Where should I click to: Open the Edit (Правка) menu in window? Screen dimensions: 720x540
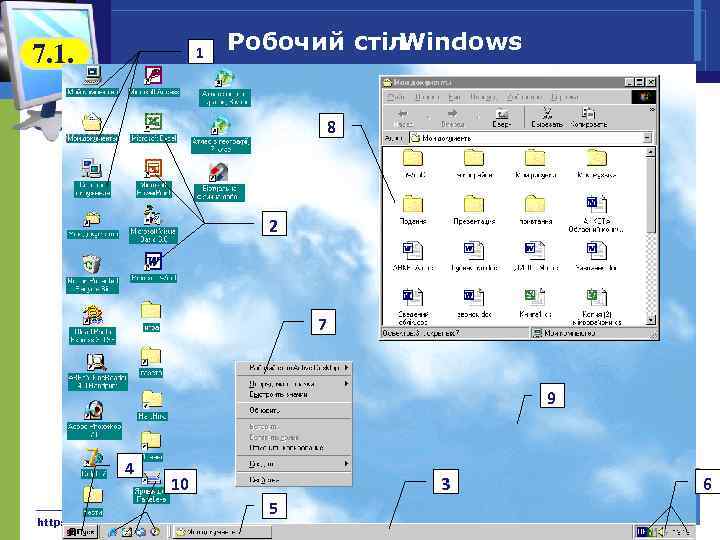pos(426,97)
